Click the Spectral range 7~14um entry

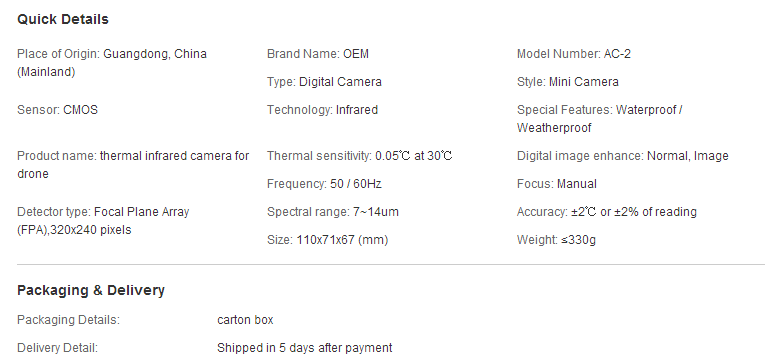pos(333,212)
